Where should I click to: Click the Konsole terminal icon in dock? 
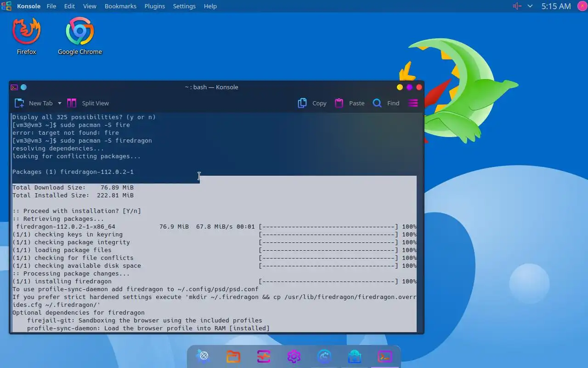point(385,356)
